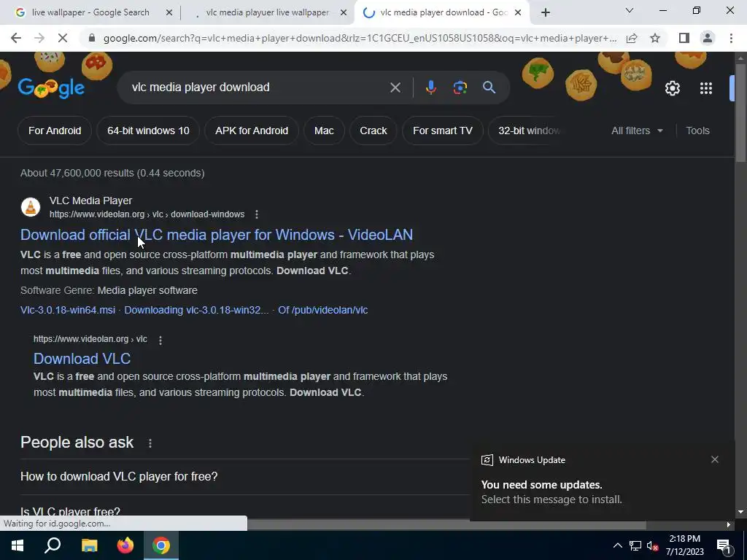747x560 pixels.
Task: Click the forward navigation arrow
Action: tap(39, 38)
